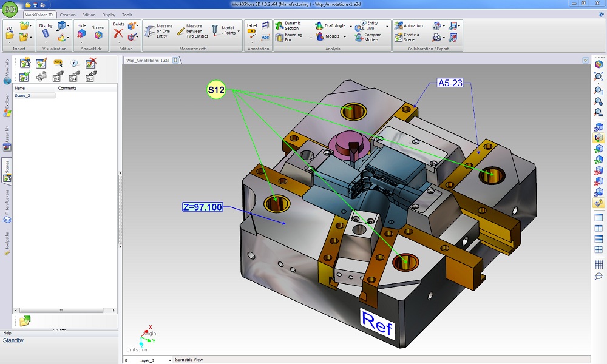The width and height of the screenshot is (607, 364).
Task: Switch to the Creation ribbon tab
Action: point(67,15)
